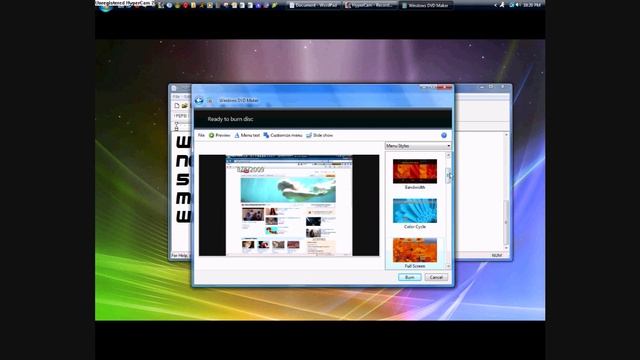The width and height of the screenshot is (640, 360).
Task: Click the WordPad scrollbar up arrow
Action: 506,135
